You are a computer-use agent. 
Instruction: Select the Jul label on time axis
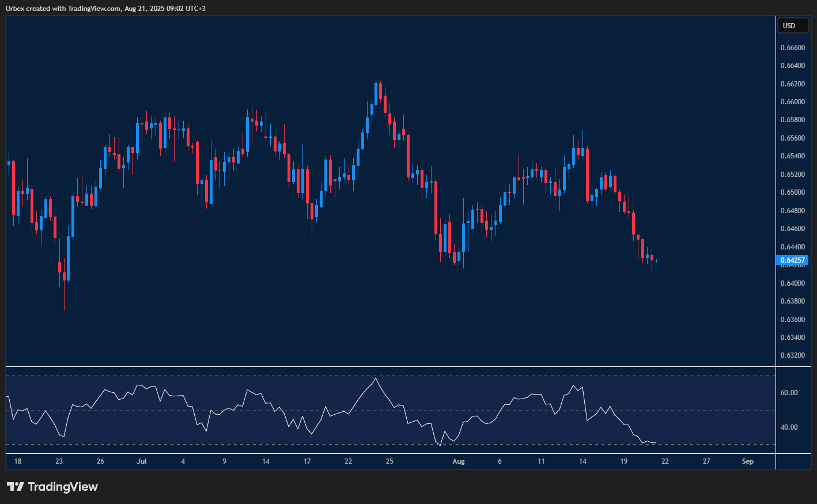click(x=142, y=461)
